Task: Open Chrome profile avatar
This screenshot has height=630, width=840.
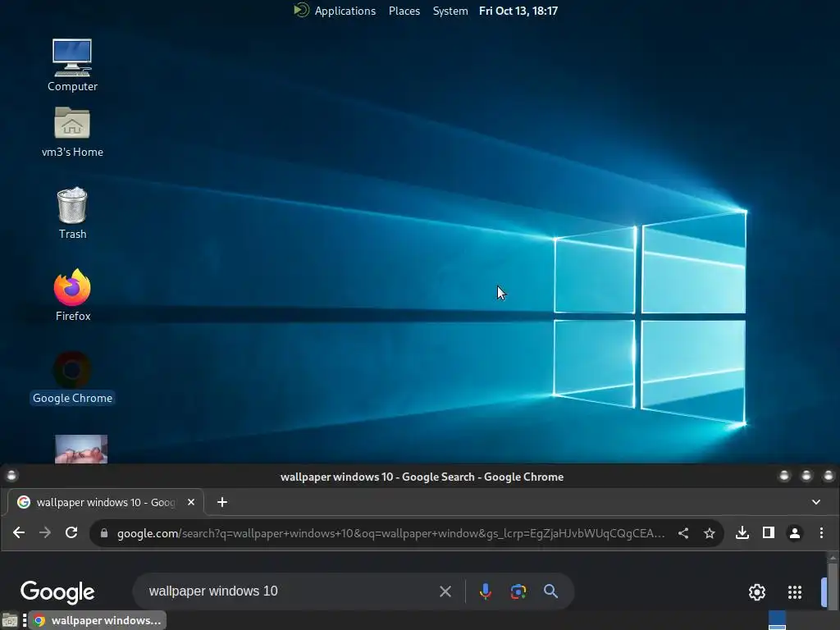Action: [x=794, y=533]
